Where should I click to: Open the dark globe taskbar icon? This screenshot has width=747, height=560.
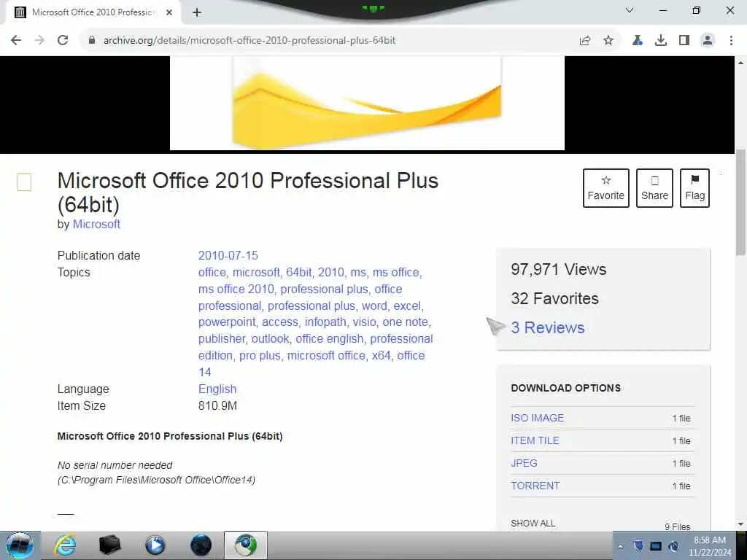point(201,545)
